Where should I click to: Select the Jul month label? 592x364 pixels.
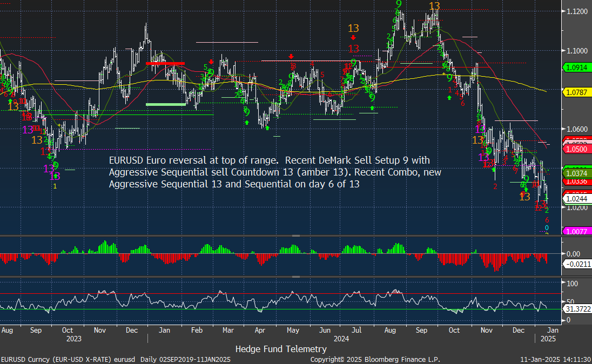click(x=357, y=331)
